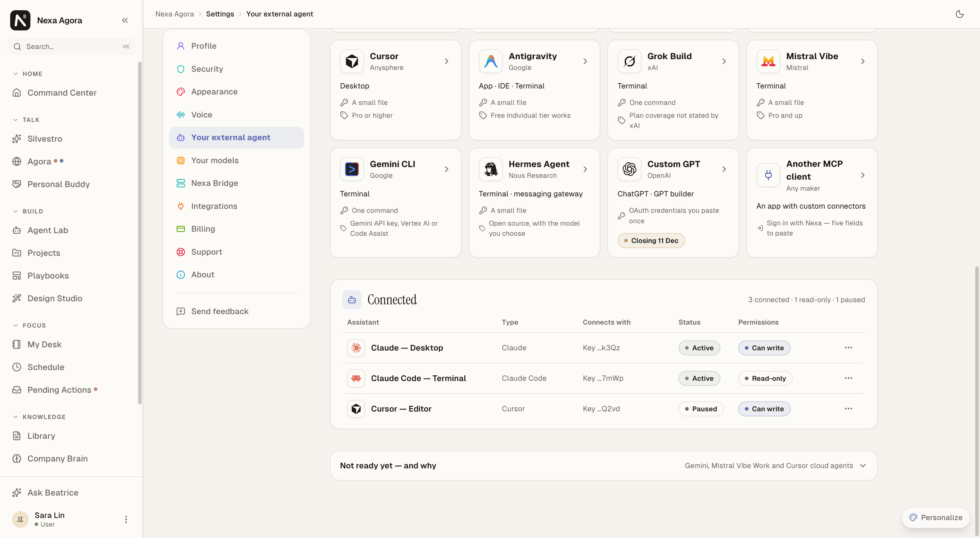980x538 pixels.
Task: Open the Grok Build logo icon
Action: click(x=630, y=61)
